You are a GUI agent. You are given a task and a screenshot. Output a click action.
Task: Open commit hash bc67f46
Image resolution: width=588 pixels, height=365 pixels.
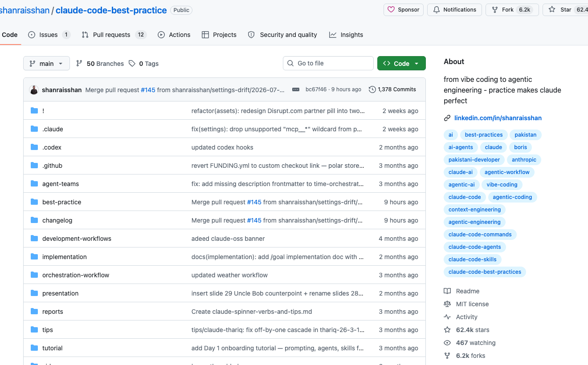316,89
